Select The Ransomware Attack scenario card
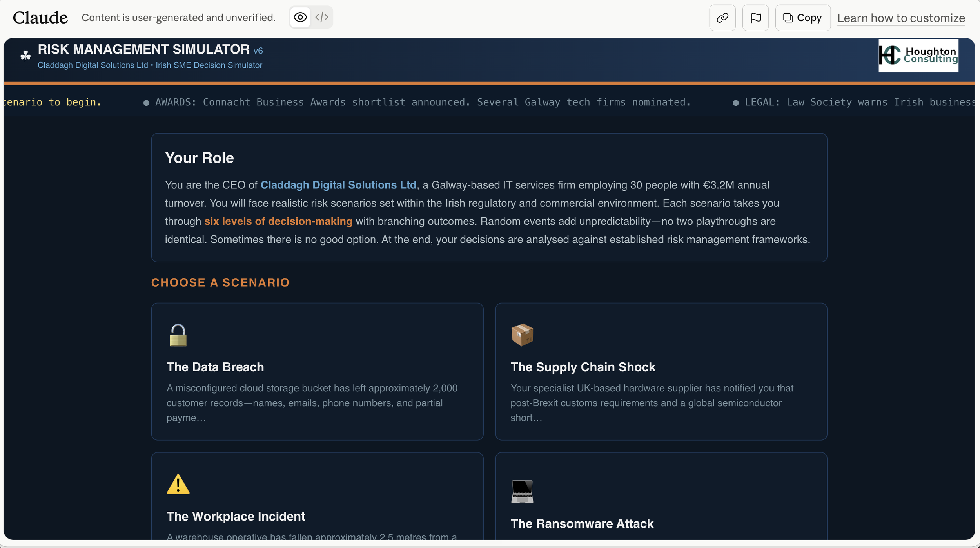The image size is (980, 548). [661, 496]
